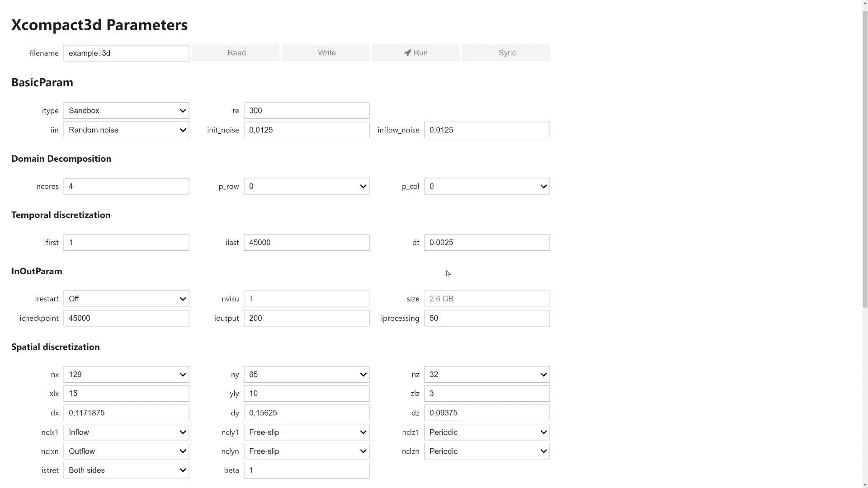Screen dimensions: 868x488
Task: Click the Write button to save parameters
Action: [x=326, y=52]
